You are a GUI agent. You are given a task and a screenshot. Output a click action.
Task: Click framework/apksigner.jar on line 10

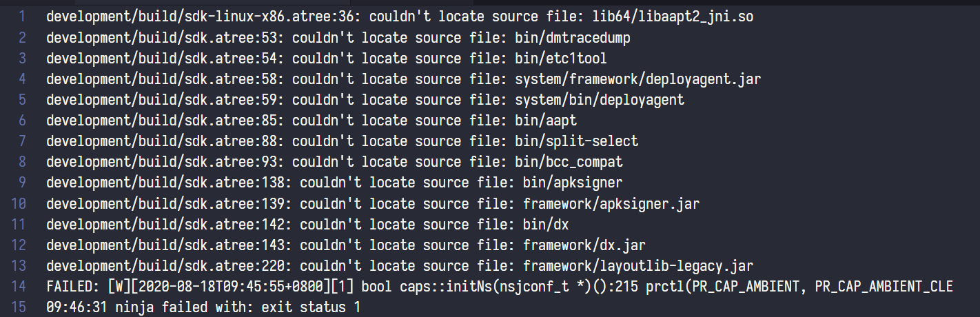pos(611,203)
